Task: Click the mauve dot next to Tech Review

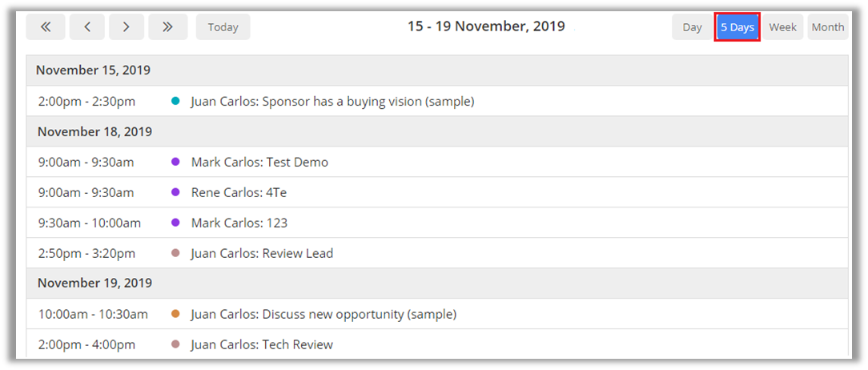Action: click(x=175, y=344)
